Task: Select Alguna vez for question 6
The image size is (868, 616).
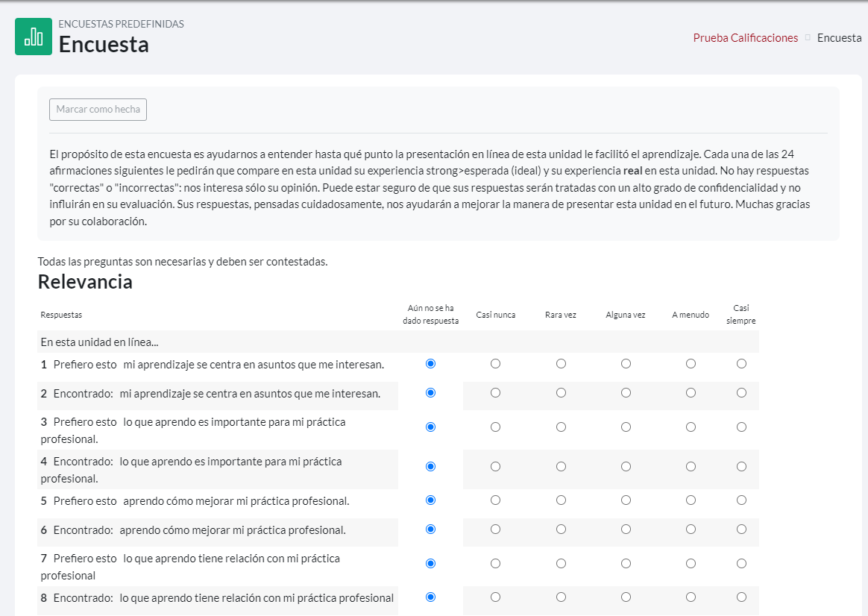Action: [x=626, y=529]
